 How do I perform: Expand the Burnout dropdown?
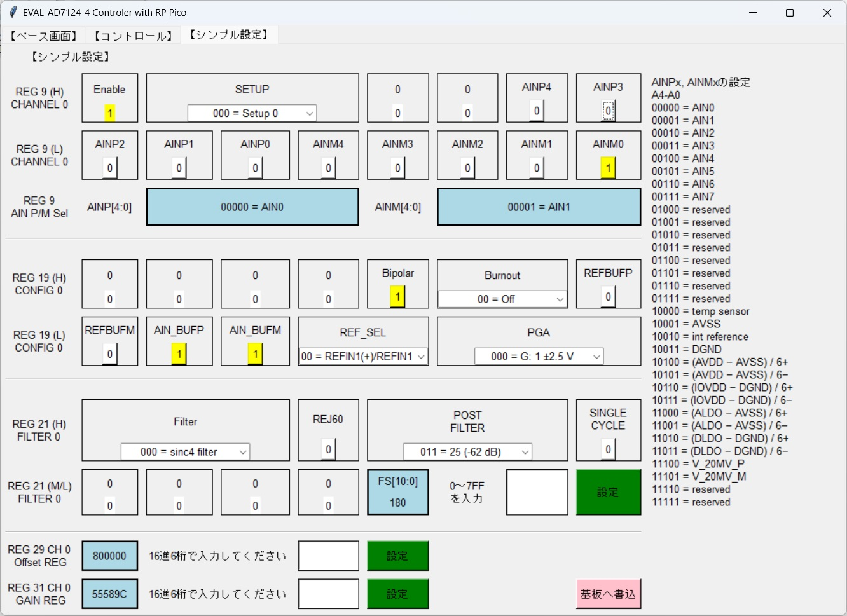pos(502,299)
